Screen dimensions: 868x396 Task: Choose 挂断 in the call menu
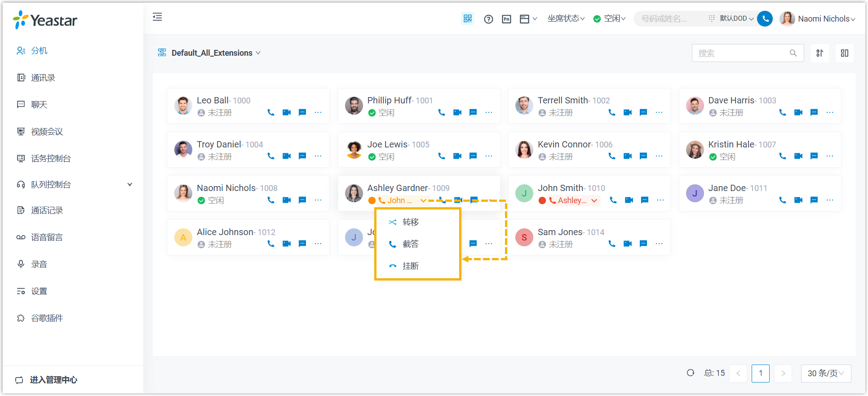[x=410, y=266]
